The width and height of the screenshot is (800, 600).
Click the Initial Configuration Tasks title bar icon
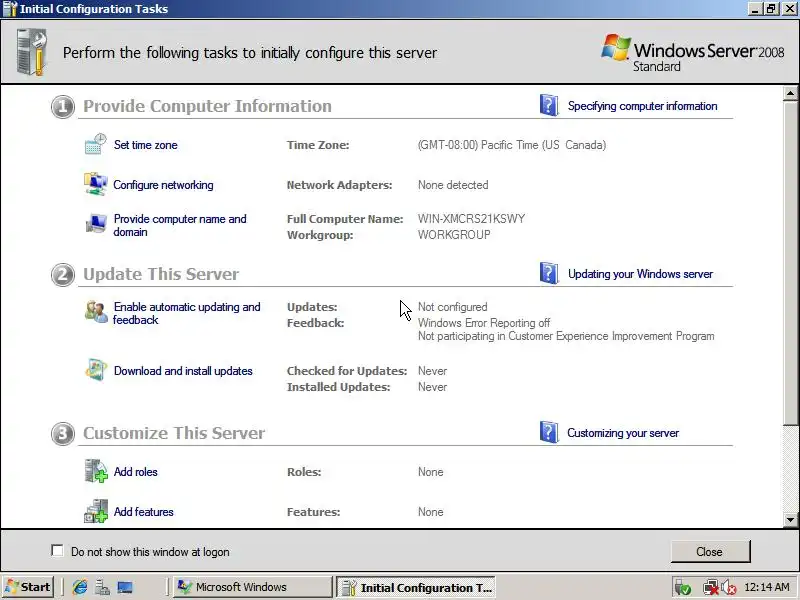[x=10, y=9]
